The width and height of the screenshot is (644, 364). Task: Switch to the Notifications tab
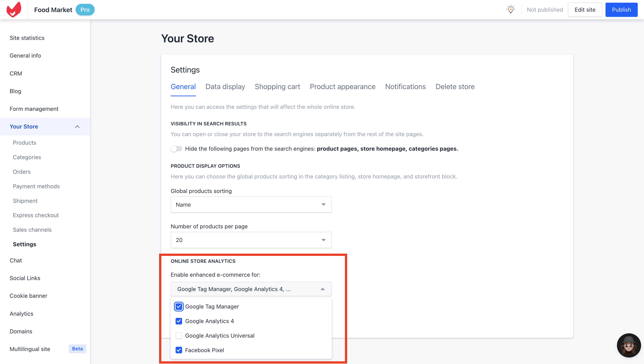pyautogui.click(x=405, y=87)
